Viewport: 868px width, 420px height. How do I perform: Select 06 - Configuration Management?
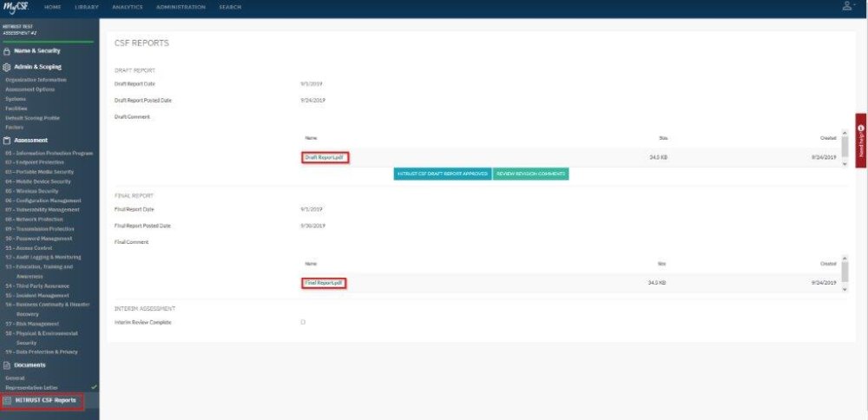pyautogui.click(x=43, y=200)
